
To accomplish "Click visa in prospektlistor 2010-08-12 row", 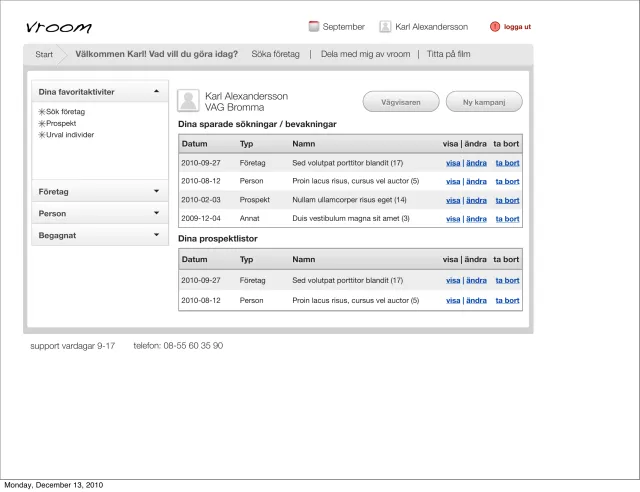I will (x=453, y=301).
